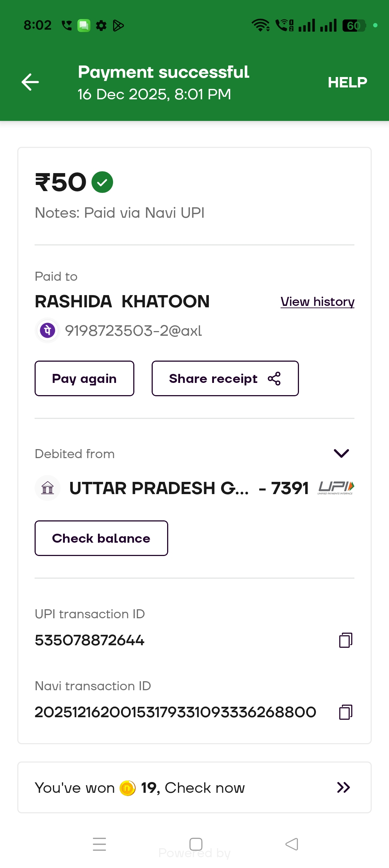Image resolution: width=389 pixels, height=868 pixels.
Task: Copy the UPI transaction ID
Action: tap(345, 640)
